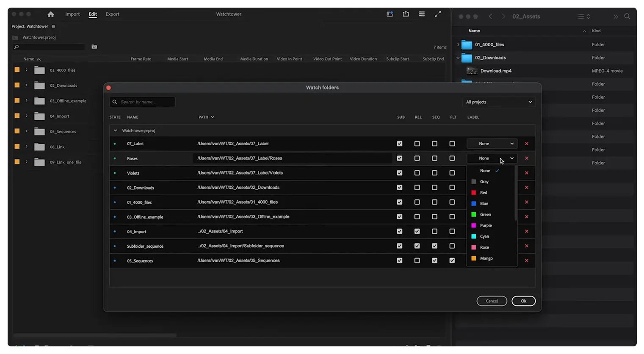Pick the Green color label swatch
Image resolution: width=644 pixels, height=354 pixels.
474,215
